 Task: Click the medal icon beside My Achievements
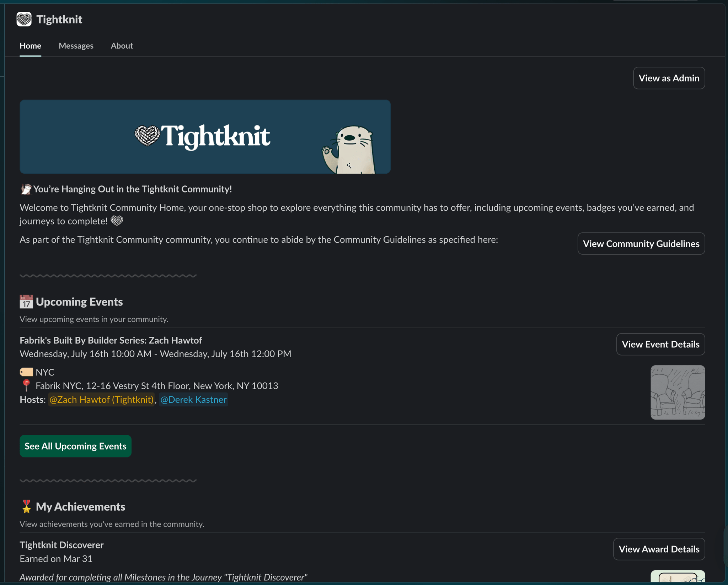point(26,507)
